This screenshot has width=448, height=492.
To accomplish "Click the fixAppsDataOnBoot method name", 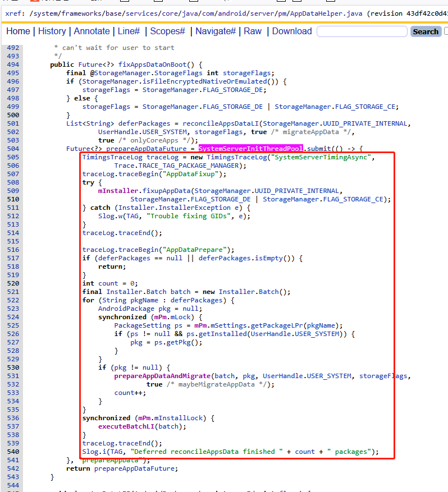I will coord(152,65).
